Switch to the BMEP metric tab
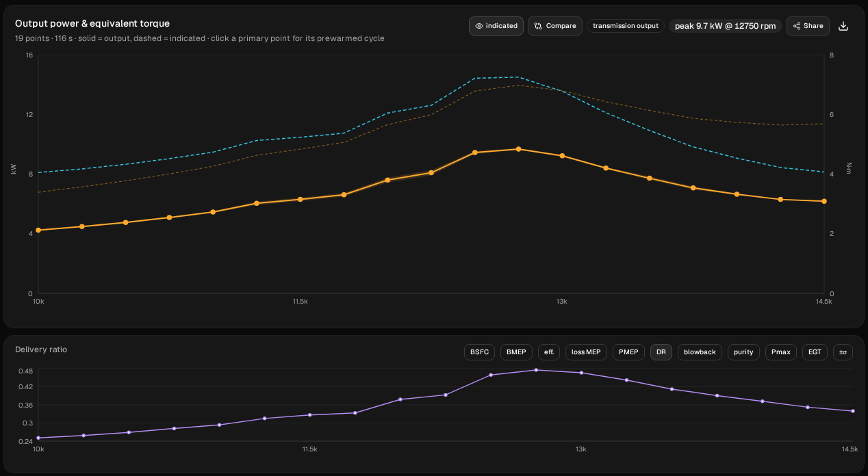The image size is (868, 476). [x=517, y=352]
